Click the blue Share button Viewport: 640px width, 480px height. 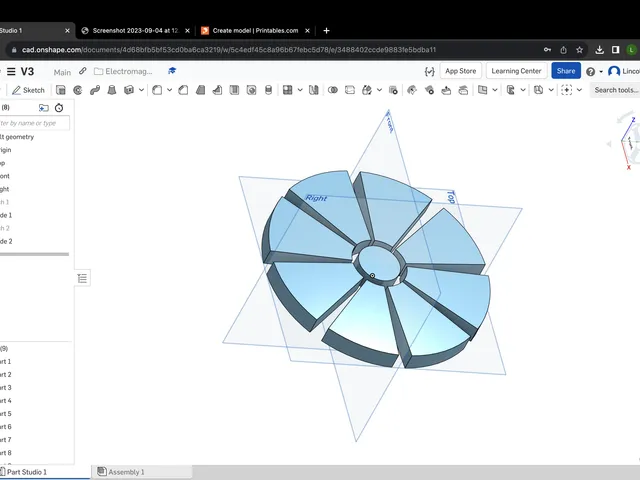point(566,71)
